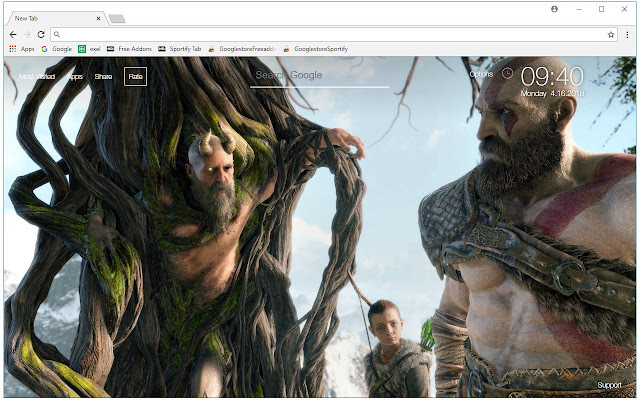
Task: Click the search magnifier icon in address bar
Action: pos(57,35)
